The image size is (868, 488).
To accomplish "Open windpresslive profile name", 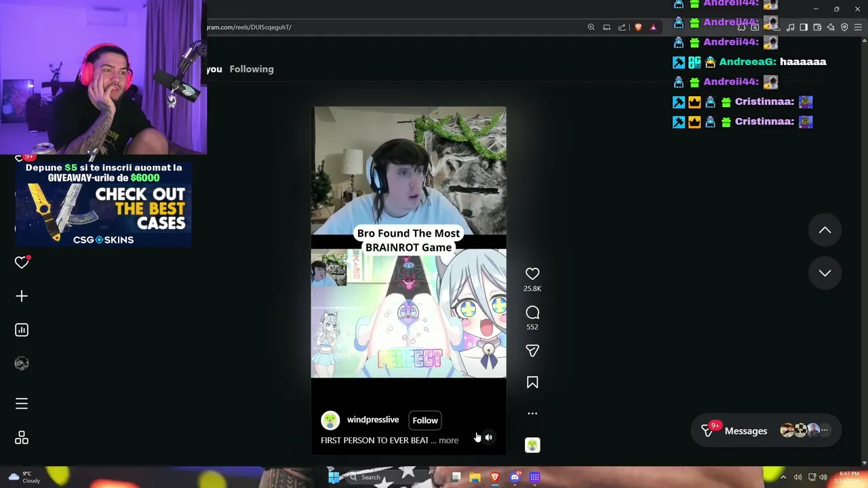I will coord(373,420).
